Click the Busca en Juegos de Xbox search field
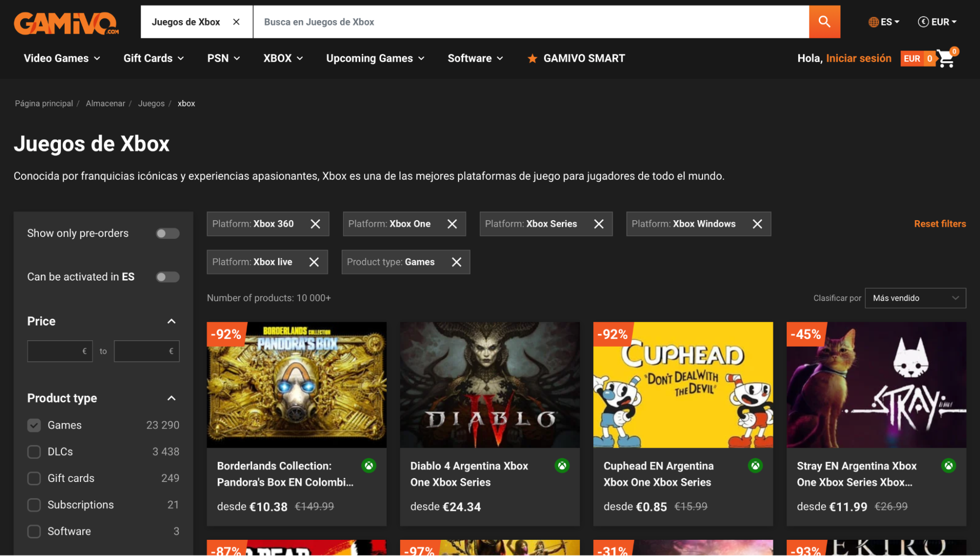980x556 pixels. click(x=531, y=22)
